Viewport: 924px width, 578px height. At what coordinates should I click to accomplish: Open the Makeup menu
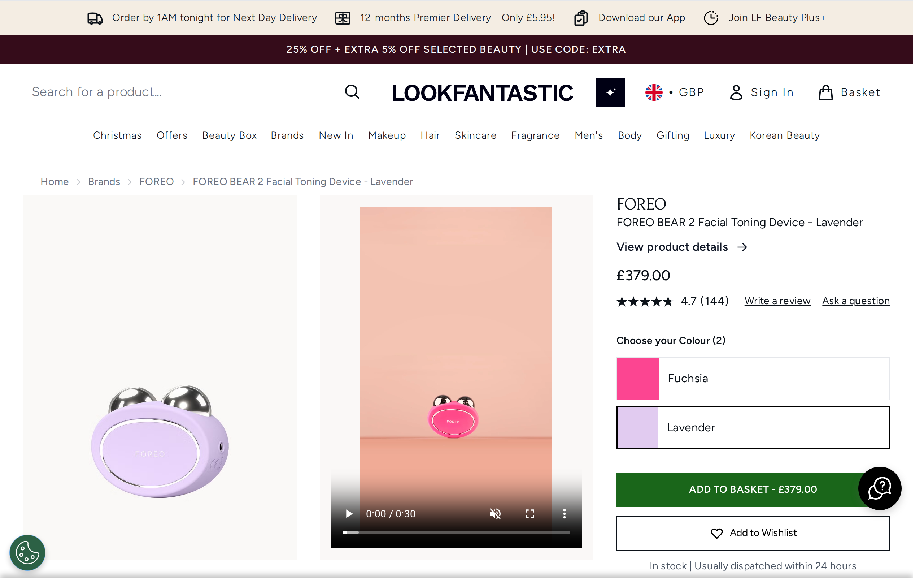click(x=387, y=135)
